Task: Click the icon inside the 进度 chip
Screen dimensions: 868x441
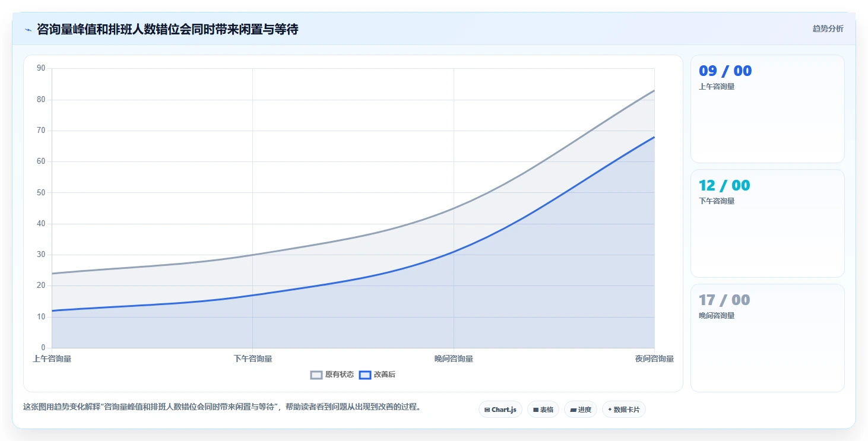Action: [573, 410]
